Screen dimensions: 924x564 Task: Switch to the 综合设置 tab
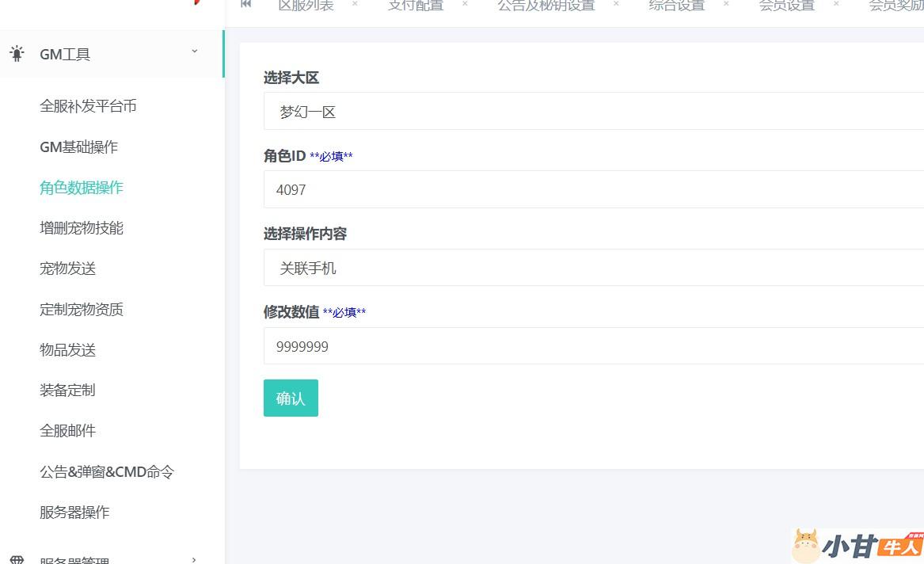(676, 6)
